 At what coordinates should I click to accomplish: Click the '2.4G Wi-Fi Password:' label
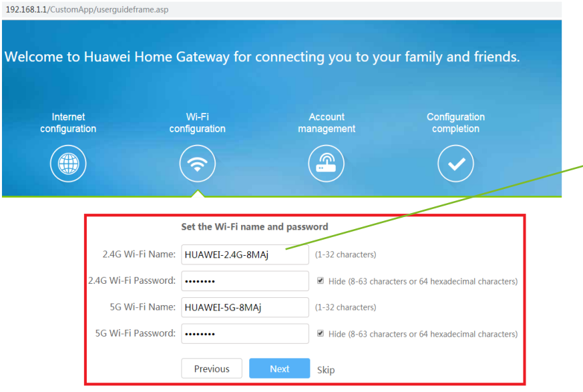coord(132,280)
